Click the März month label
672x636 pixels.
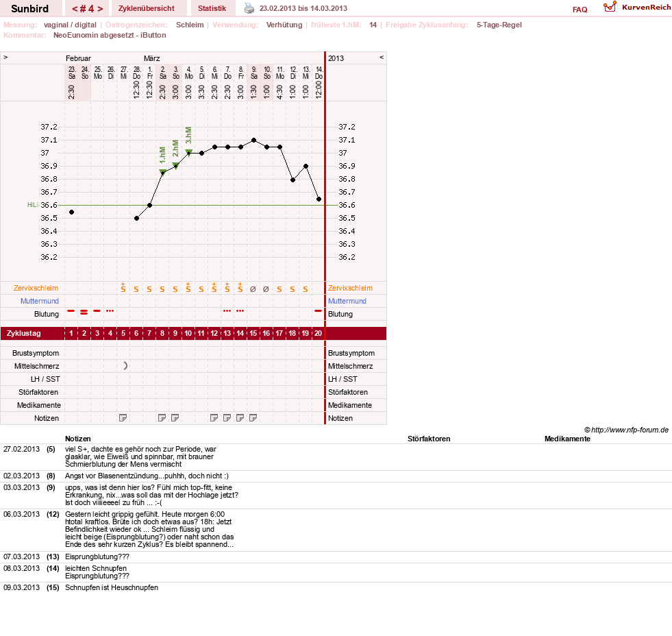point(151,58)
